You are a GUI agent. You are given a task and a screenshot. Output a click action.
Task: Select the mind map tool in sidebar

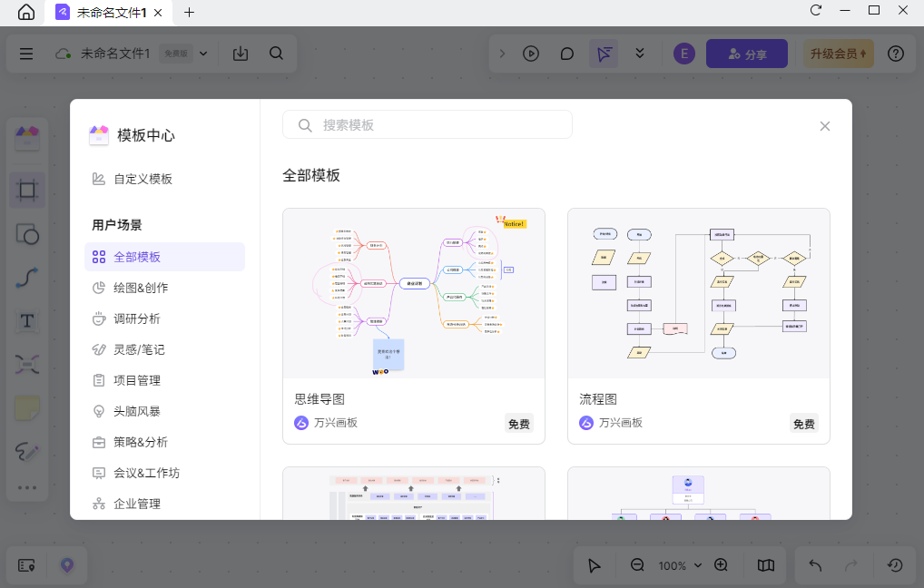(27, 365)
